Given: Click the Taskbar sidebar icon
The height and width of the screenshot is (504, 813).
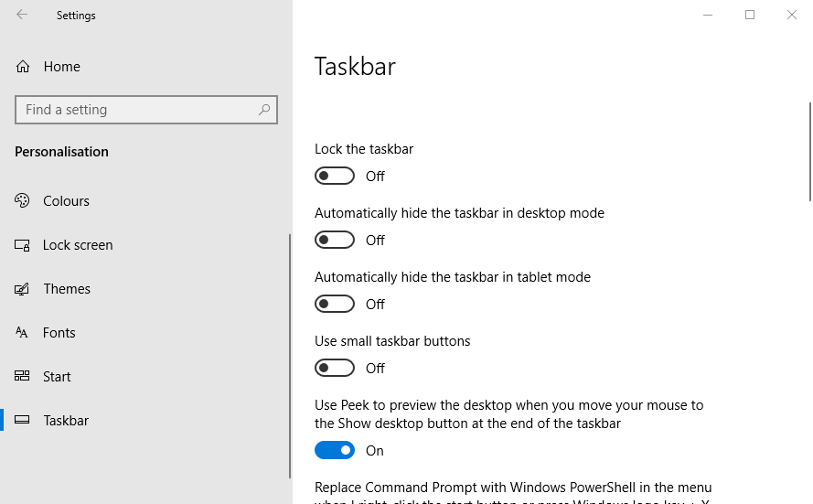Looking at the screenshot, I should point(22,420).
